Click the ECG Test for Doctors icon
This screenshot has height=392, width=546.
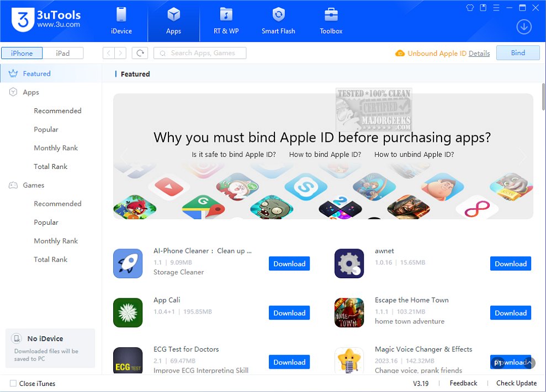pos(128,361)
